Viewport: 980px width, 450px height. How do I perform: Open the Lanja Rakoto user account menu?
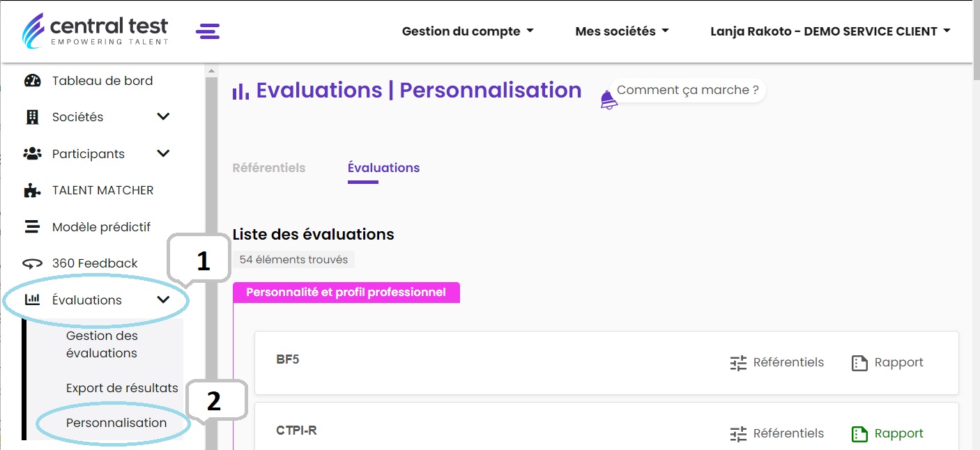click(x=830, y=31)
